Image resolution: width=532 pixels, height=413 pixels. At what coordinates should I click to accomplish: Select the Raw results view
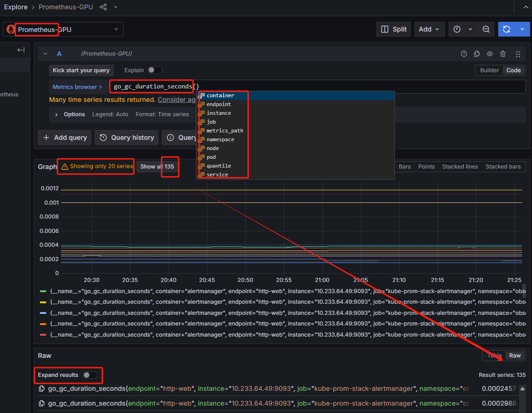point(515,355)
